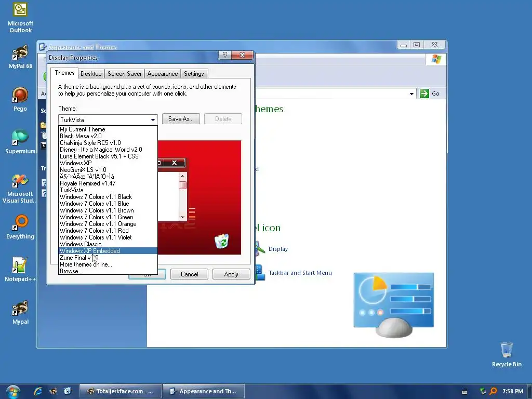The width and height of the screenshot is (532, 399).
Task: Select Luna Element Black v5.1 + CSS
Action: [108, 156]
